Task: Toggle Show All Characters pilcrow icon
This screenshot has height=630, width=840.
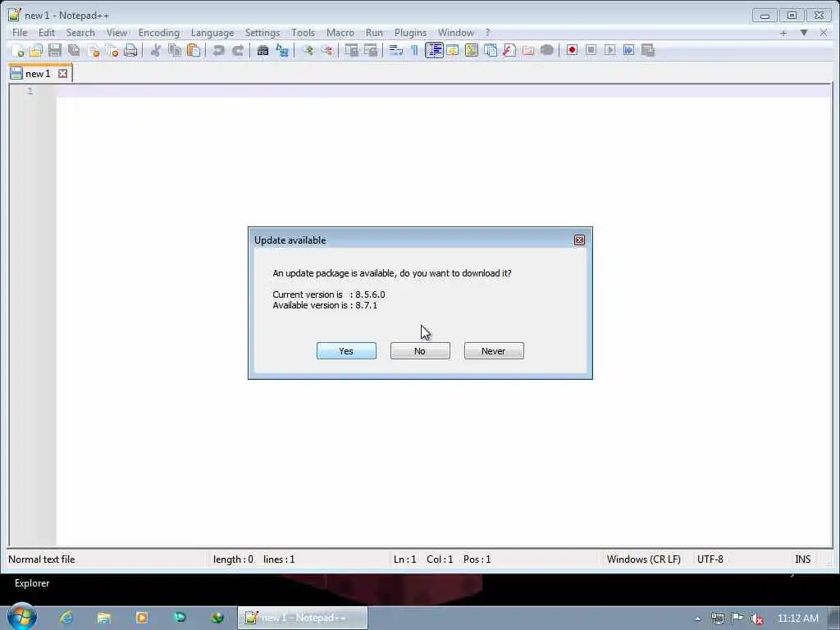Action: tap(414, 50)
